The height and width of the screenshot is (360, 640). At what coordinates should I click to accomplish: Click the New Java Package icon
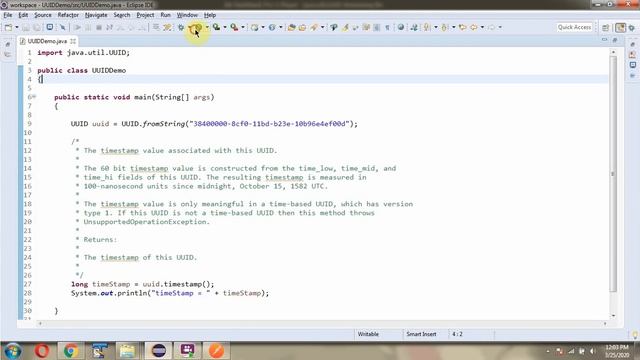click(x=255, y=27)
